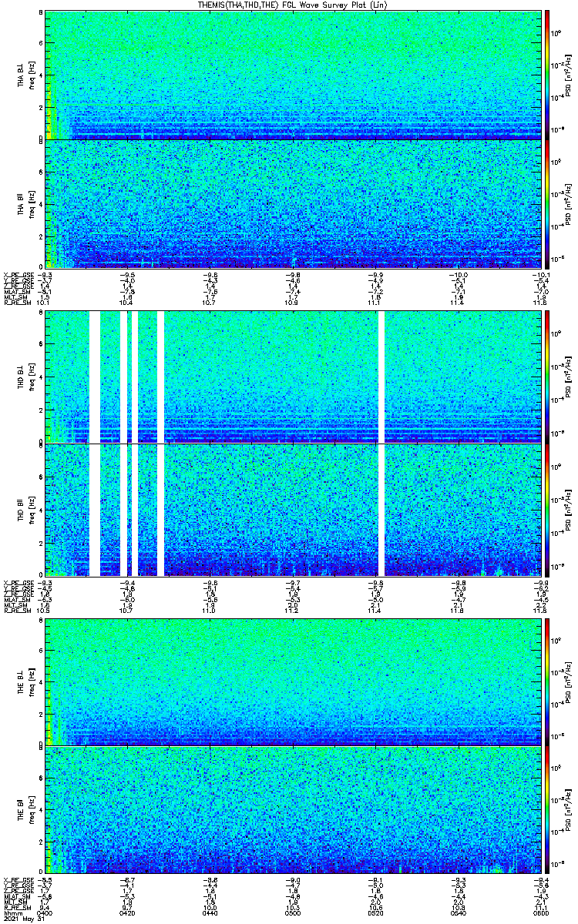Viewport: 578px width, 924px height.
Task: Click the THA B∥ spectrogram panel
Action: pyautogui.click(x=291, y=203)
